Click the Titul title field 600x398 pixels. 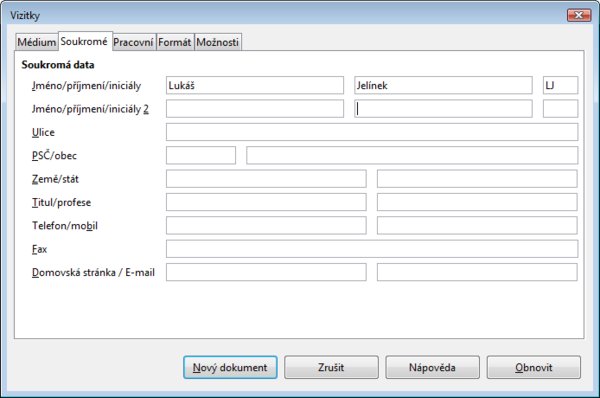(x=266, y=202)
